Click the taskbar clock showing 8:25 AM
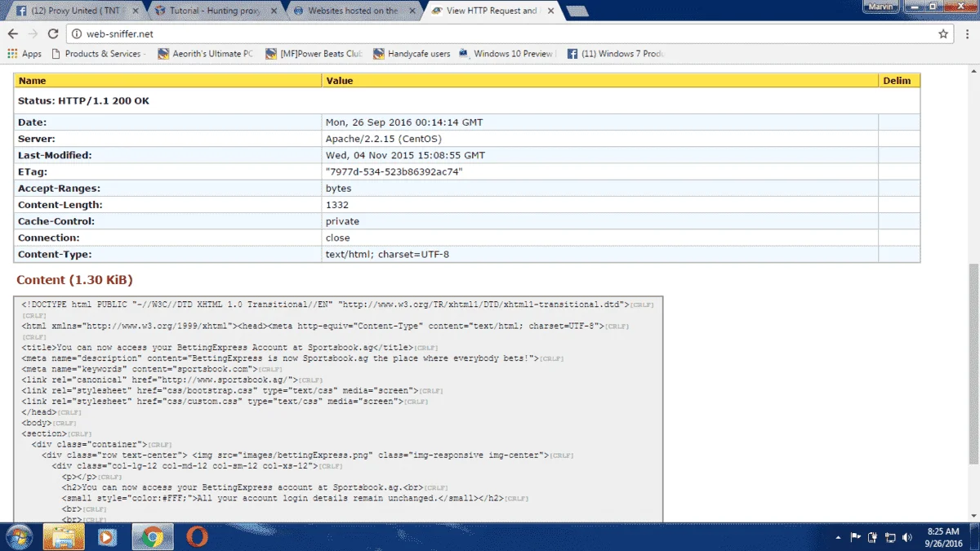Viewport: 980px width, 551px height. coord(943,537)
